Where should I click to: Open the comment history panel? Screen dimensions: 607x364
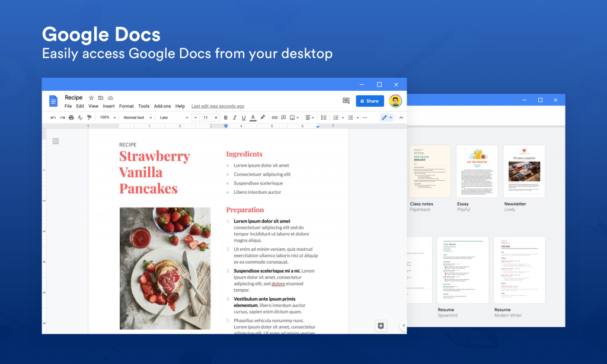tap(346, 101)
